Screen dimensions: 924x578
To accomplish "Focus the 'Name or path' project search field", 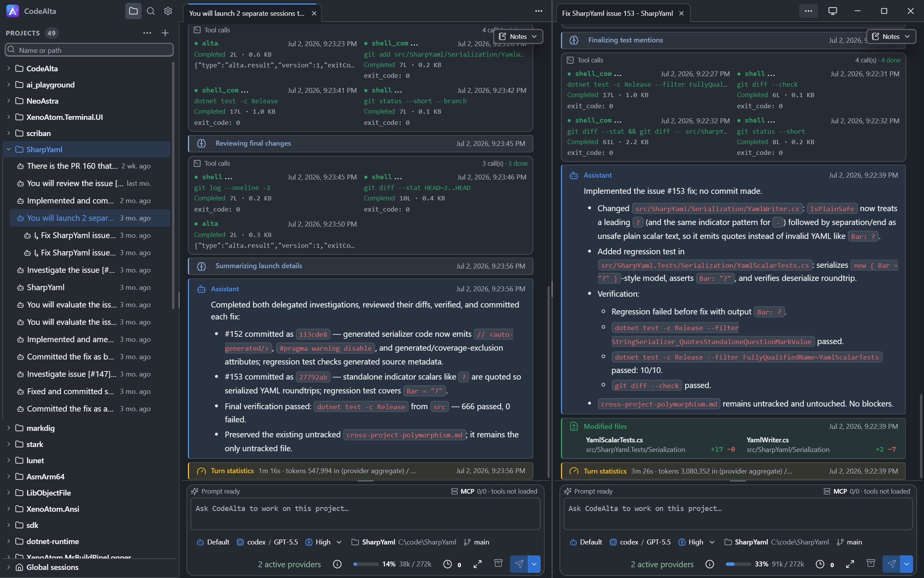I will (89, 50).
